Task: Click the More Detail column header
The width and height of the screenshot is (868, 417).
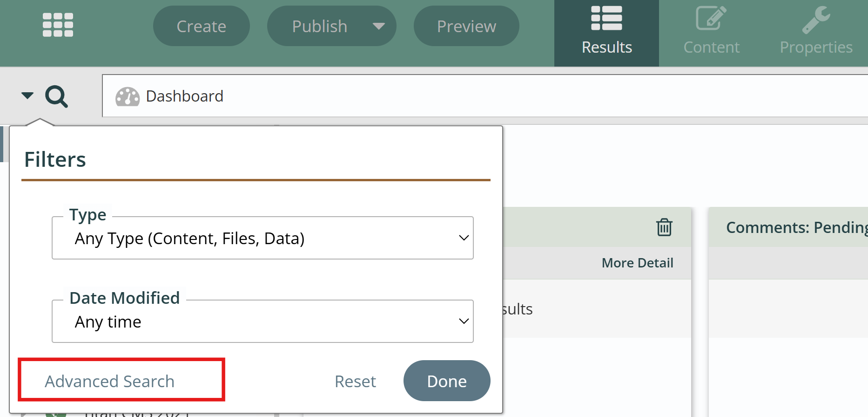Action: tap(637, 263)
